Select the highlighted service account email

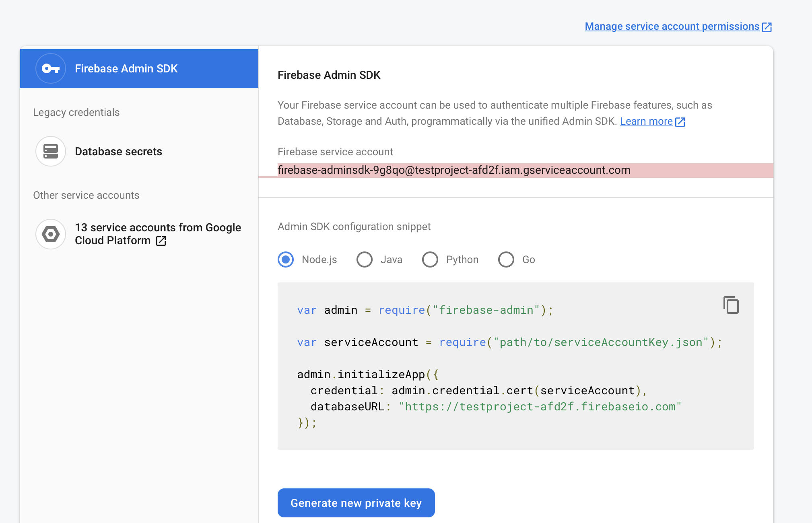pos(454,170)
